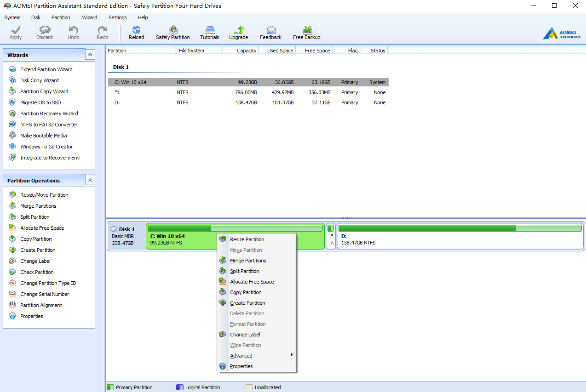Image resolution: width=586 pixels, height=392 pixels.
Task: Click the Redo arrow icon
Action: click(103, 30)
